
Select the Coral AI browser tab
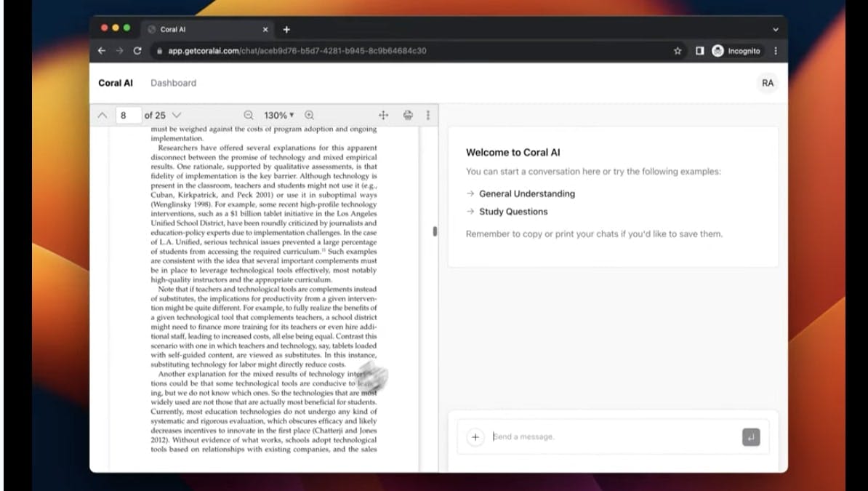204,30
